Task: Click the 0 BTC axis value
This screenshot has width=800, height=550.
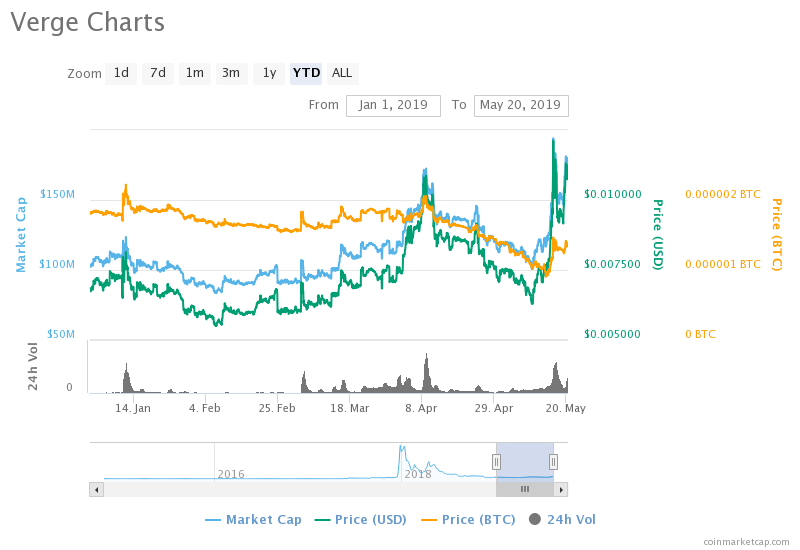Action: (x=701, y=334)
